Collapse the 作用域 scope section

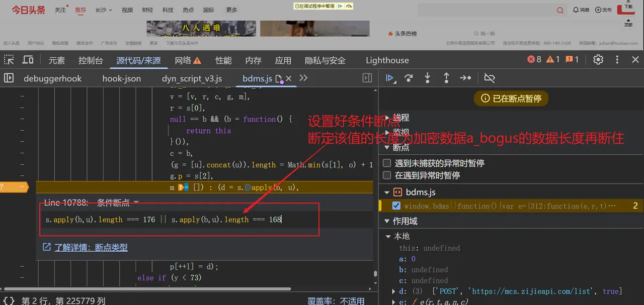pos(387,221)
